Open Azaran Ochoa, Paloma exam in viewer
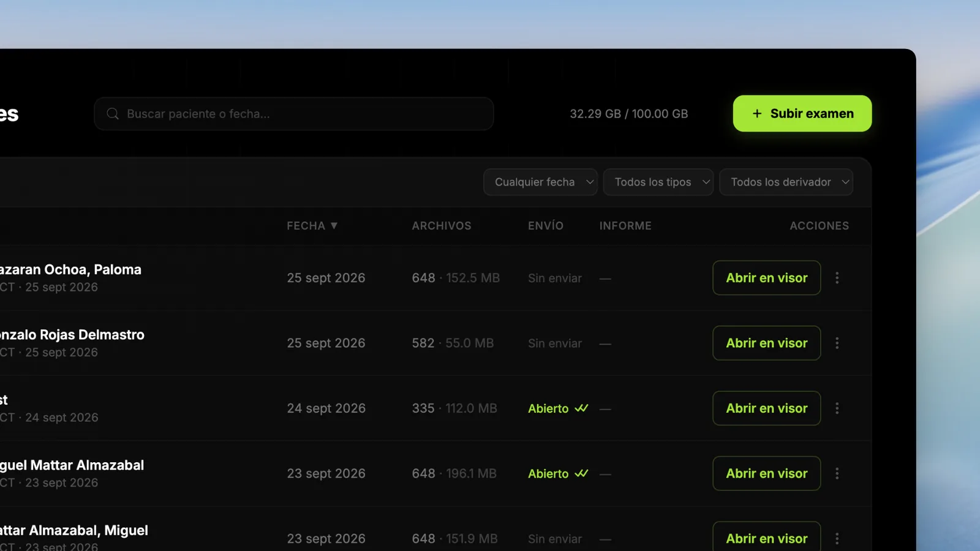The height and width of the screenshot is (551, 980). (x=767, y=278)
